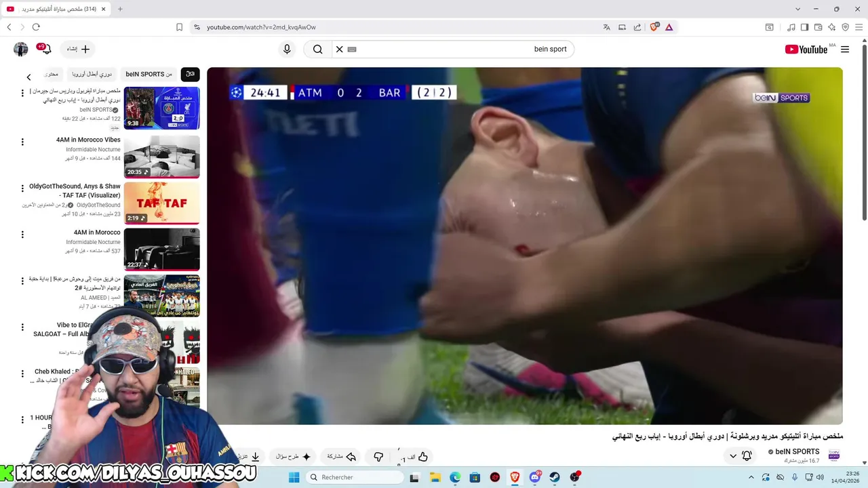
Task: Open the '4AM in Morocco Vibes' thumbnail
Action: 161,157
